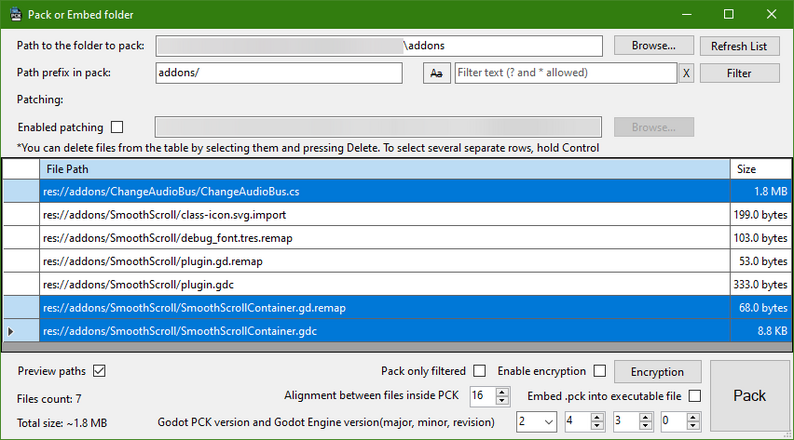Screen dimensions: 794x440
Task: Uncheck the Preview paths checkbox
Action: click(x=99, y=372)
